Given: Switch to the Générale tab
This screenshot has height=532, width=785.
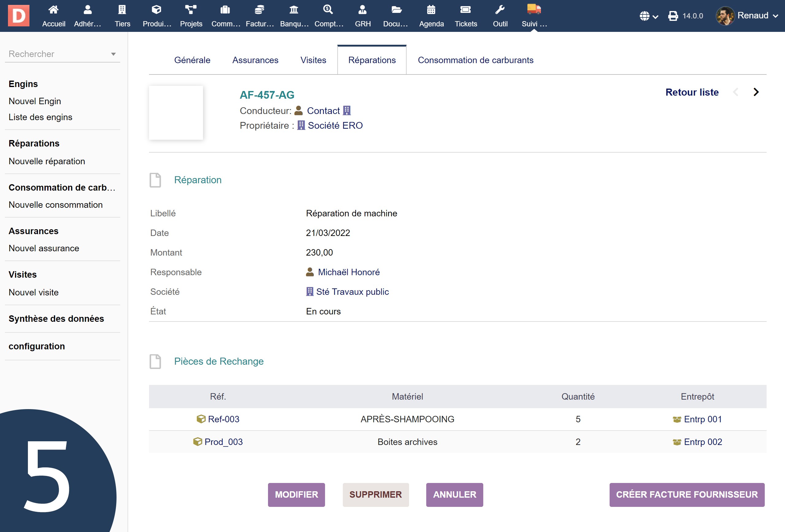Looking at the screenshot, I should point(192,60).
